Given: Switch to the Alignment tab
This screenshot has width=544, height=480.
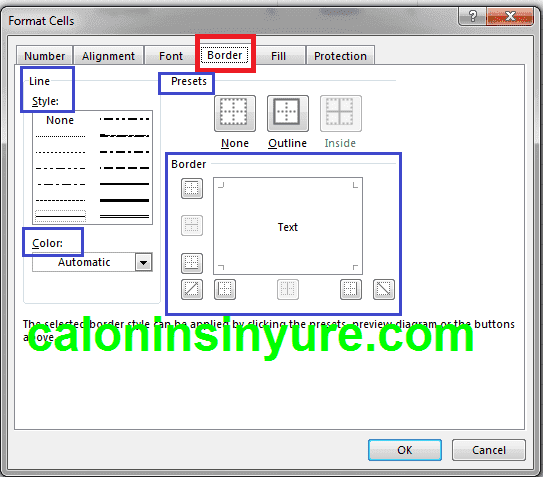Looking at the screenshot, I should (x=108, y=56).
